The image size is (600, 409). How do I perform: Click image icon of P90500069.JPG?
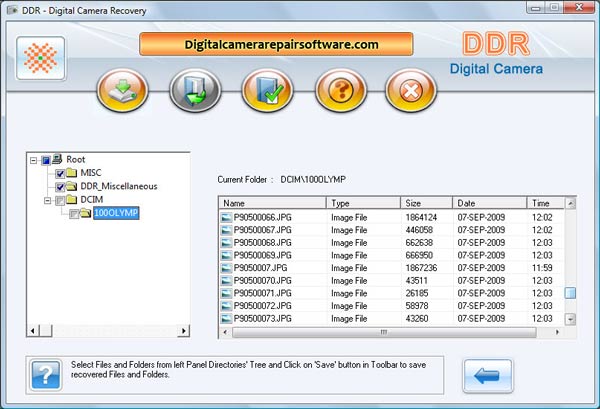coord(227,256)
